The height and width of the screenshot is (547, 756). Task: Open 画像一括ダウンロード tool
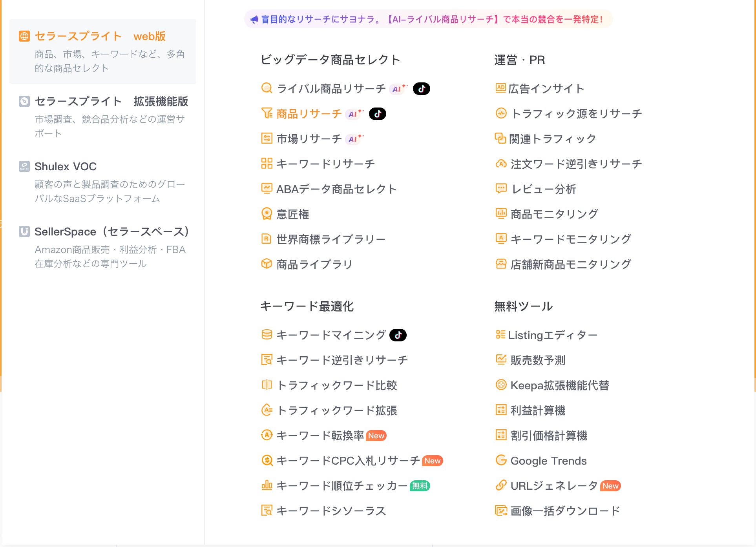(564, 510)
